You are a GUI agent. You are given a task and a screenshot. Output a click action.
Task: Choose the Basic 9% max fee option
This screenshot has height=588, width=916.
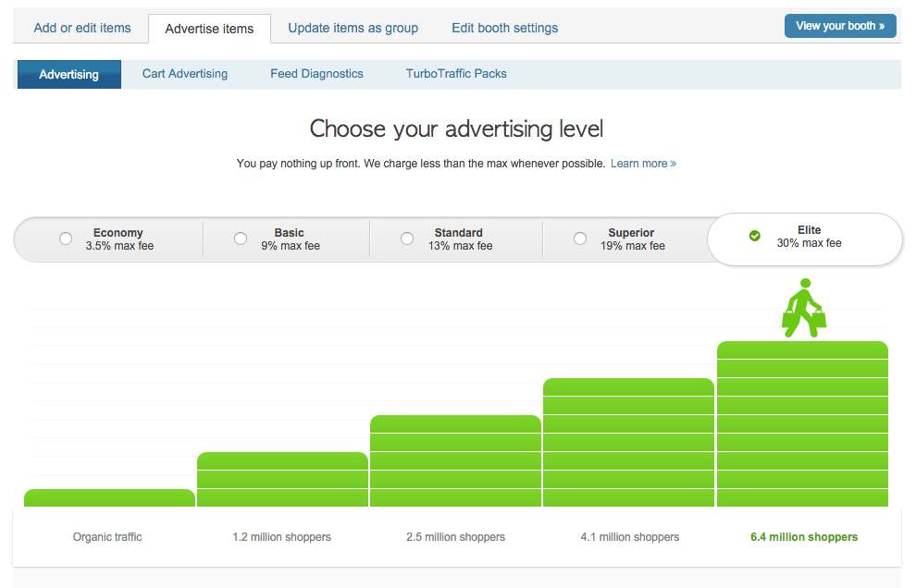(241, 239)
